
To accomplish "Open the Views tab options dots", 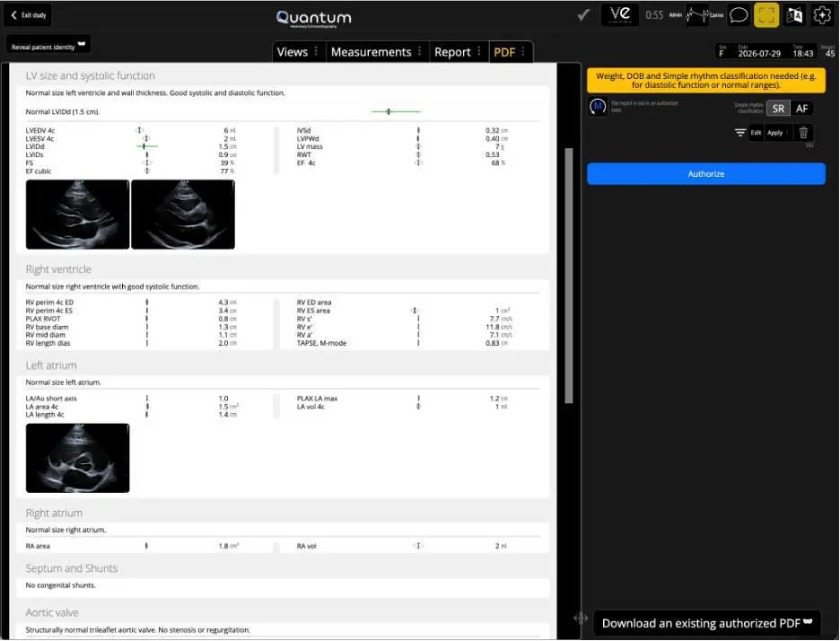I will 316,51.
